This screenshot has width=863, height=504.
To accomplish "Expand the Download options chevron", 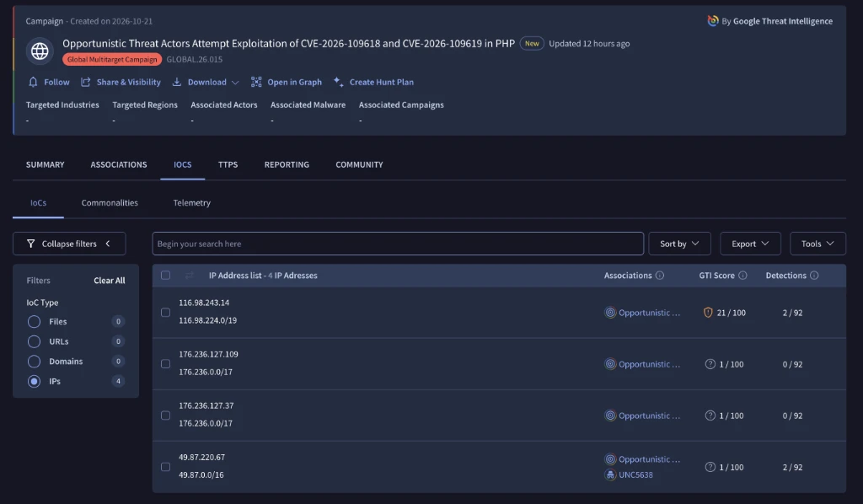I will tap(235, 83).
